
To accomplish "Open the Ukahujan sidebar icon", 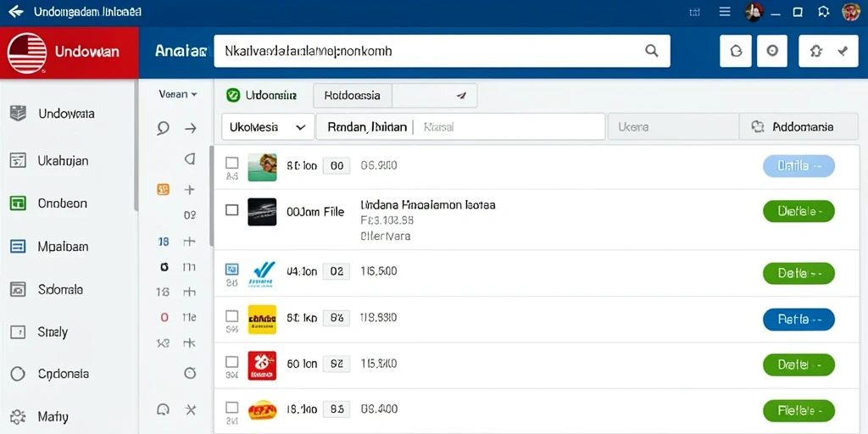I will (19, 160).
